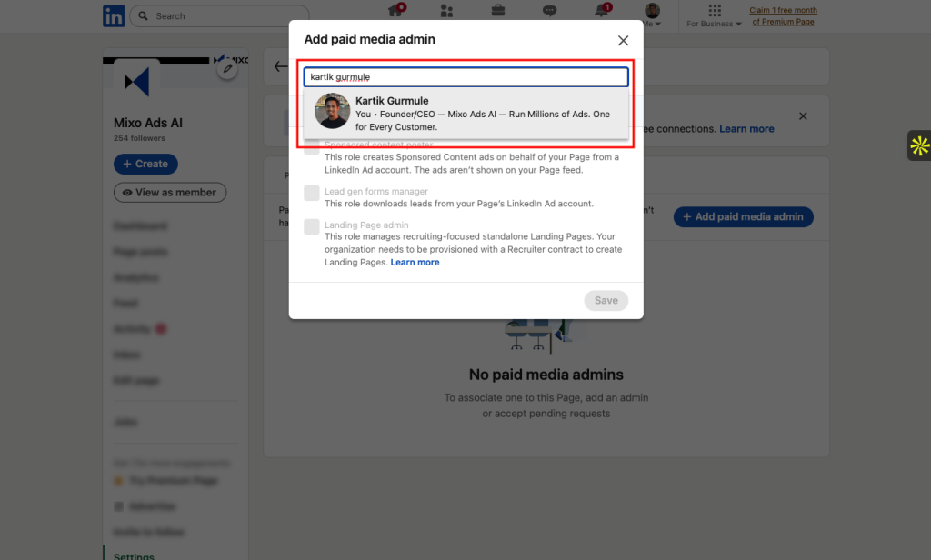Click the Claim 1 free month link
Screen dimensions: 931x560
click(783, 16)
